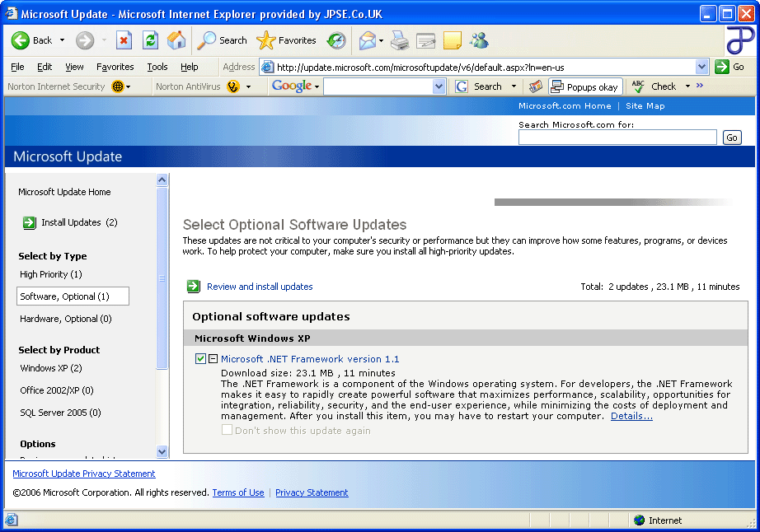Click the Install Updates green arrow icon

pos(30,222)
